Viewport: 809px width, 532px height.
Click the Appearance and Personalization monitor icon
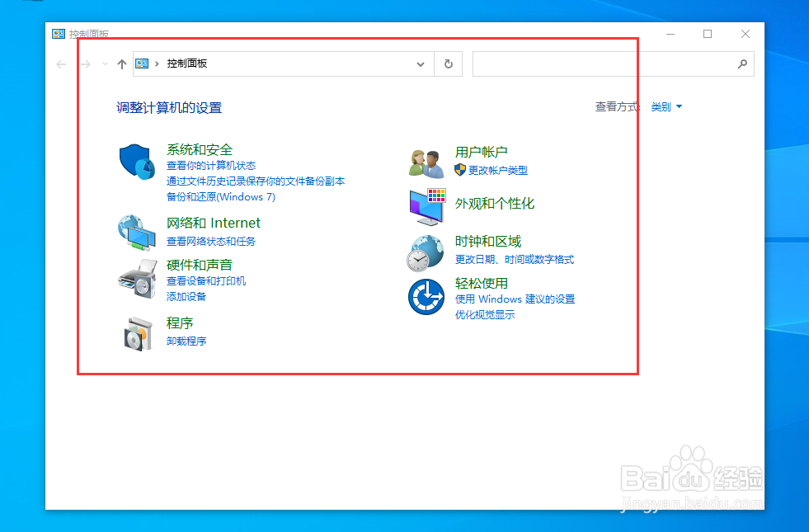pos(427,207)
